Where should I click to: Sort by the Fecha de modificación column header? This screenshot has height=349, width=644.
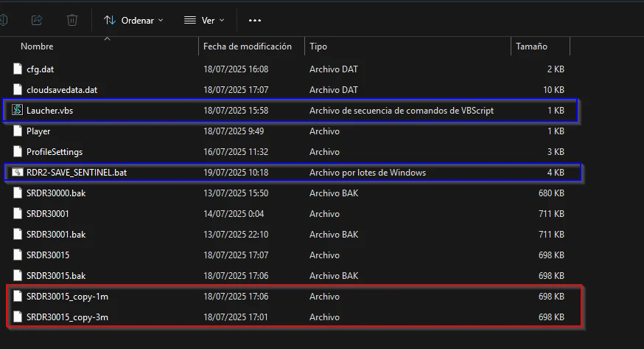[x=248, y=46]
